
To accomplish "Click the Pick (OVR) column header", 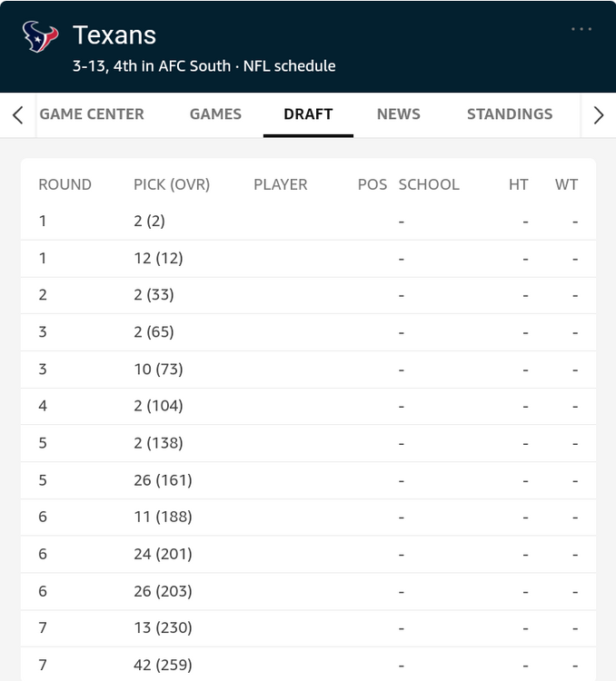I will click(172, 184).
